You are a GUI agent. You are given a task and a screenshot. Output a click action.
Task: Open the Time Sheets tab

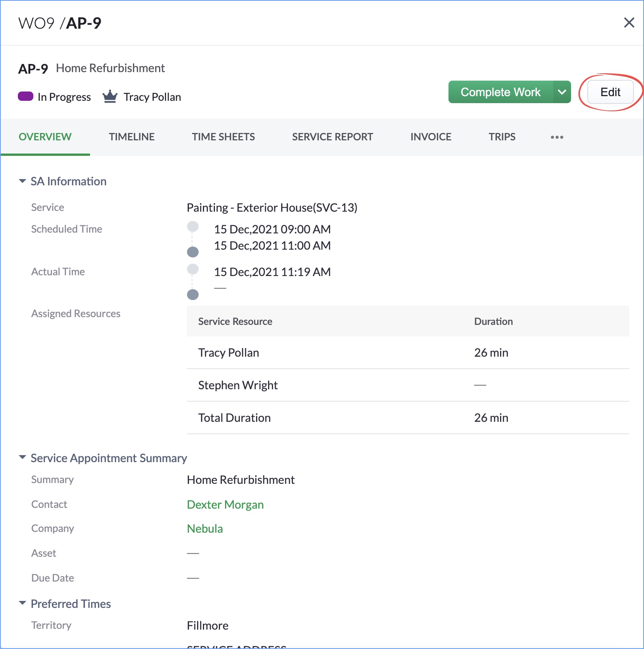[223, 137]
